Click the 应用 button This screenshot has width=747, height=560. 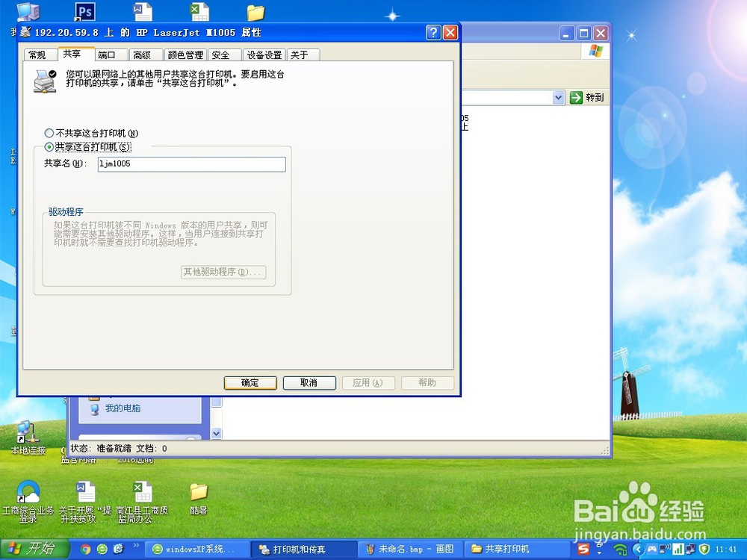coord(368,383)
